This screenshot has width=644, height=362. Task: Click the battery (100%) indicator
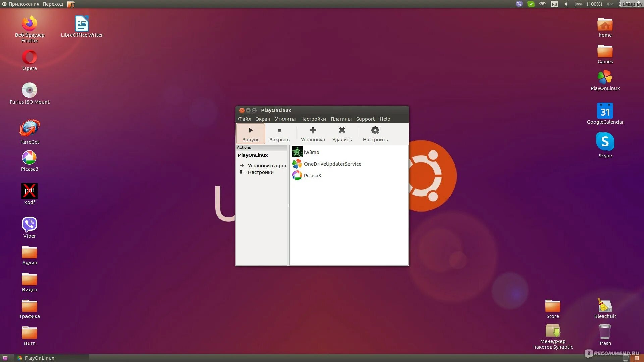tap(589, 4)
